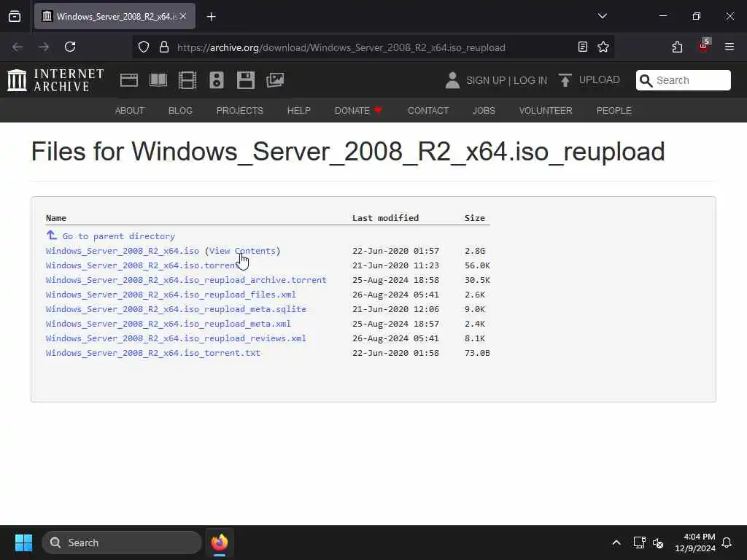The image size is (747, 560).
Task: Go to the Internet Archive home logo
Action: point(55,80)
